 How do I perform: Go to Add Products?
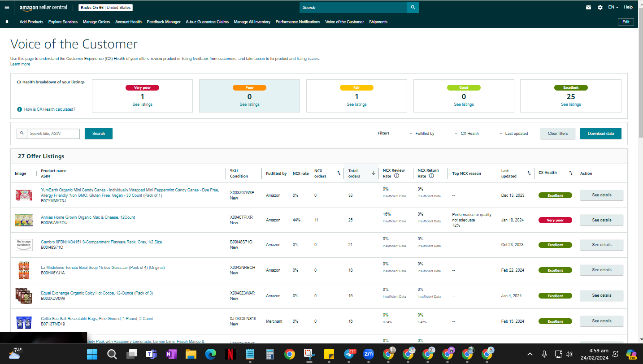coord(31,22)
